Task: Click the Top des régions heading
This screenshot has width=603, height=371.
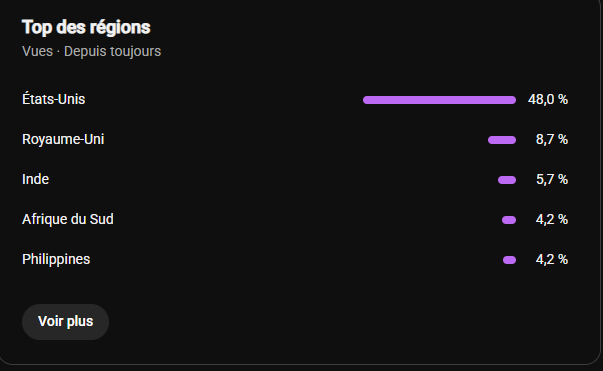Action: [86, 28]
